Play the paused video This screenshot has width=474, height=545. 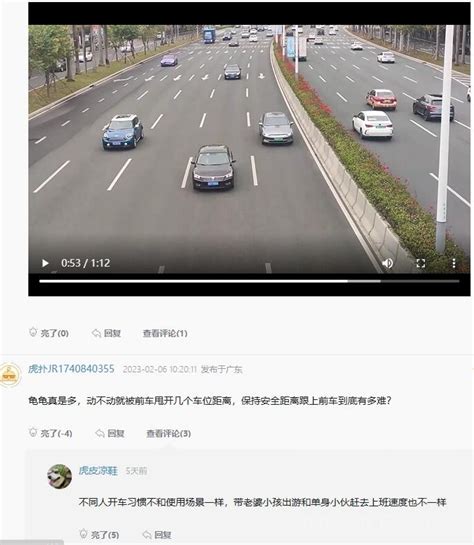(x=45, y=263)
